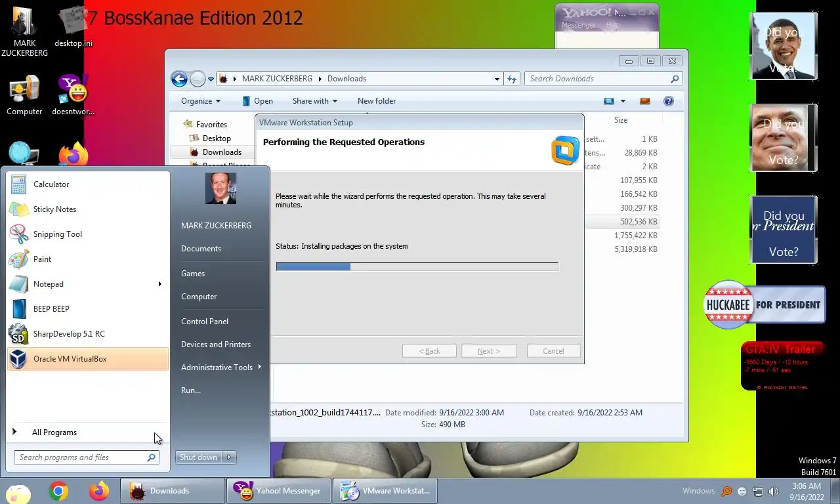
Task: Switch to Yahoo! Messenger taskbar button
Action: click(279, 491)
